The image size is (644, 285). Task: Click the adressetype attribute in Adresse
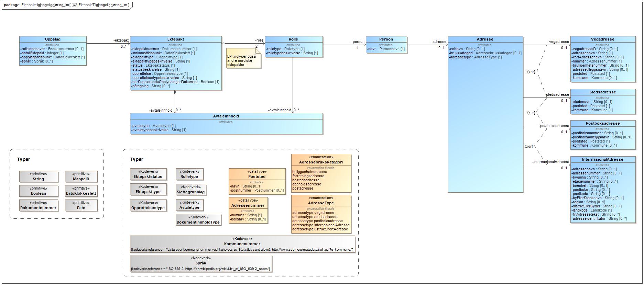point(475,57)
